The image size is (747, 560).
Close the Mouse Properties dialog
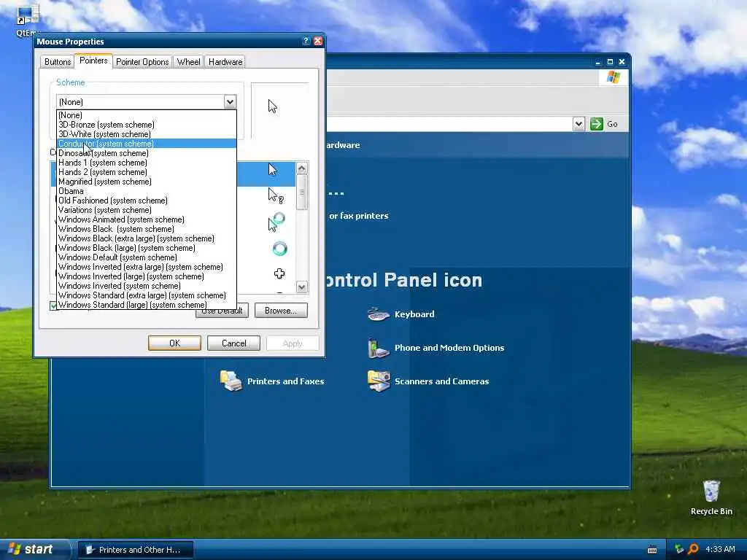point(318,41)
